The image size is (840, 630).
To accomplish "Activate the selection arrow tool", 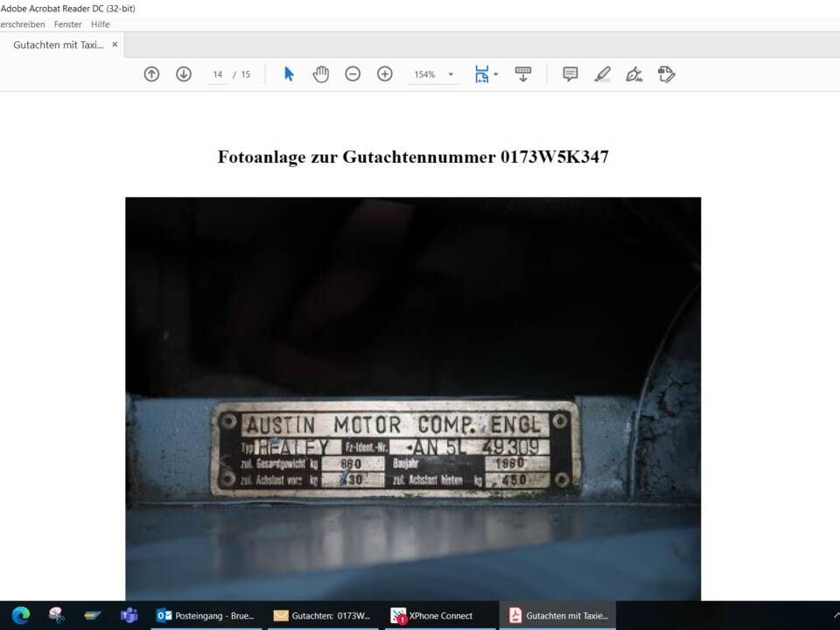I will (289, 74).
